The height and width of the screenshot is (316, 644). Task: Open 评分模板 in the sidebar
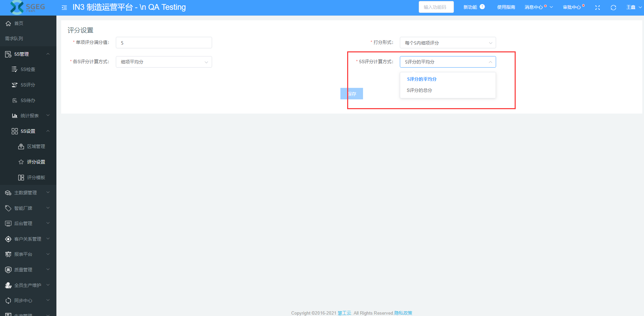pos(36,177)
